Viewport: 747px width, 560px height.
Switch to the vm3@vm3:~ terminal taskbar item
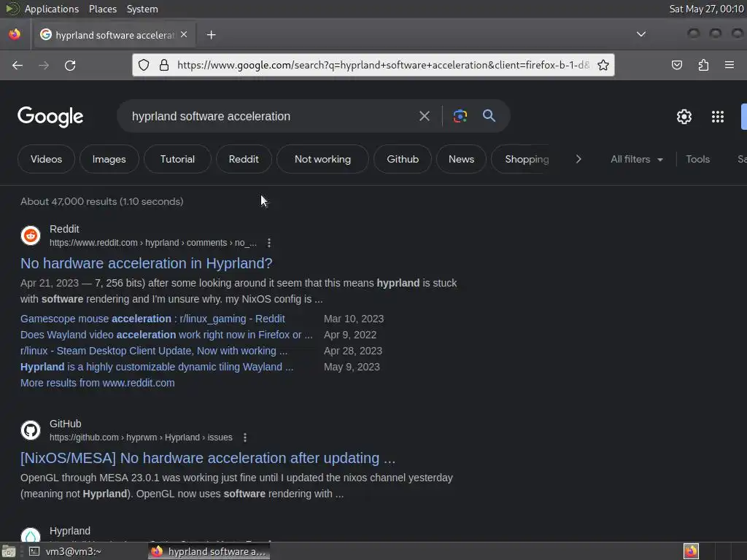click(66, 551)
